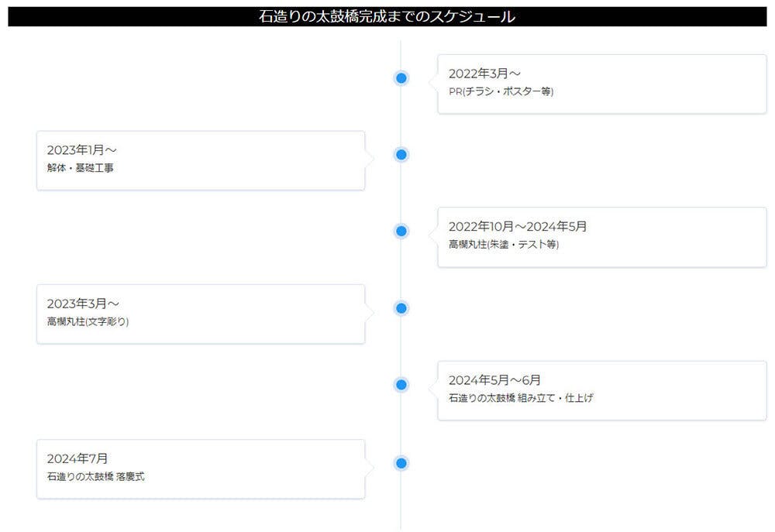
Task: Select the timeline dot for 2024年5月～6月
Action: (401, 385)
